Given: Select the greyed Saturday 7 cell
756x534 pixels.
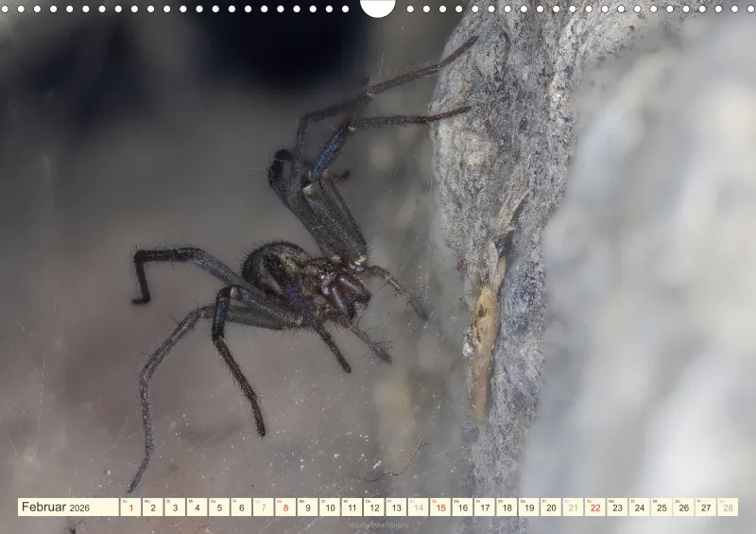Looking at the screenshot, I should coord(264,507).
